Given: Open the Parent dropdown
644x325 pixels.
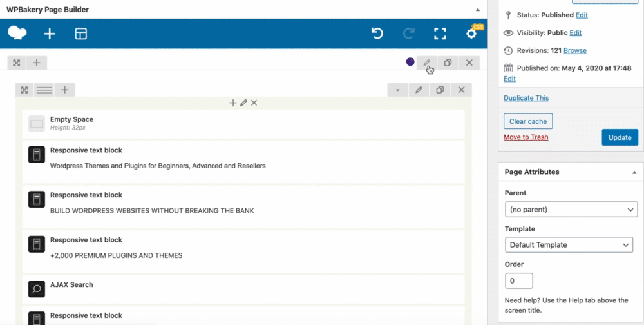Looking at the screenshot, I should (571, 210).
